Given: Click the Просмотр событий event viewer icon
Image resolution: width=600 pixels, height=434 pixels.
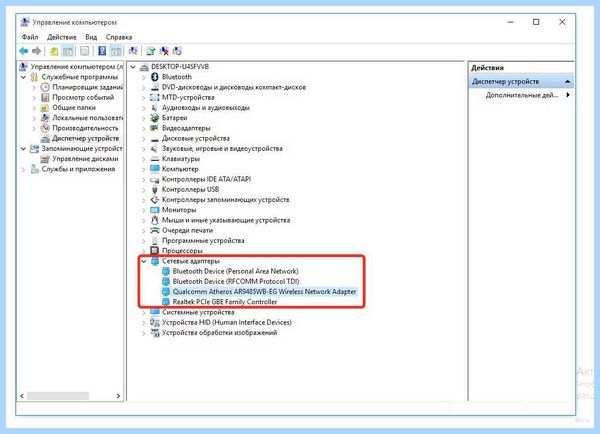Looking at the screenshot, I should click(x=45, y=97).
